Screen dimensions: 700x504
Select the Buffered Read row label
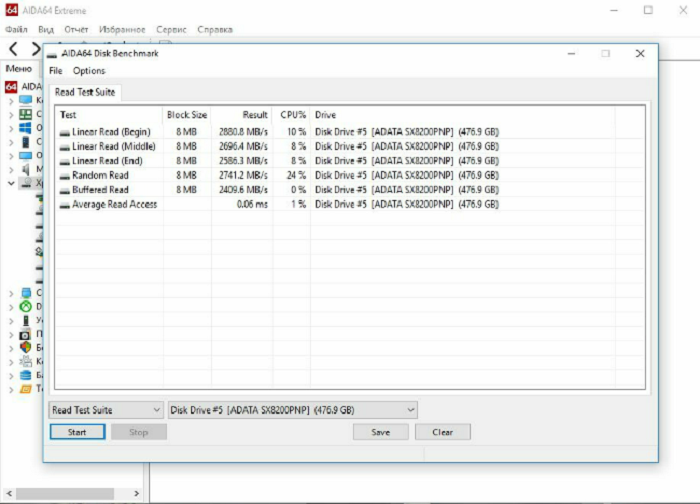tap(100, 190)
